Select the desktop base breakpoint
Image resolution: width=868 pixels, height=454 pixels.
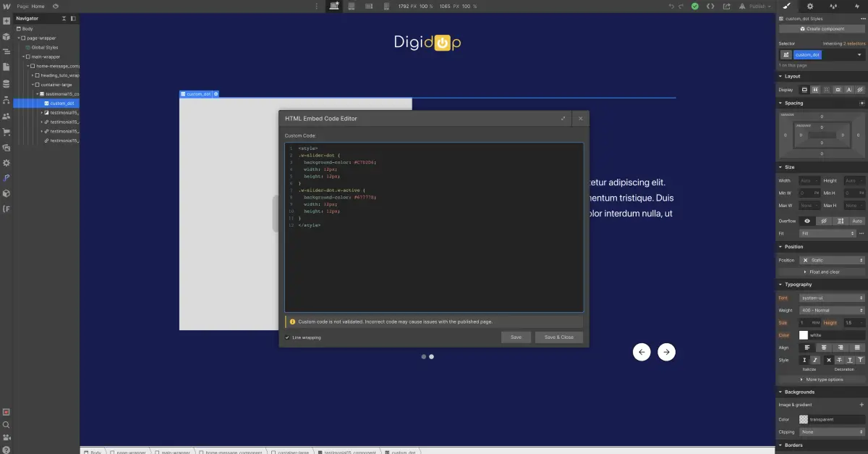click(334, 6)
